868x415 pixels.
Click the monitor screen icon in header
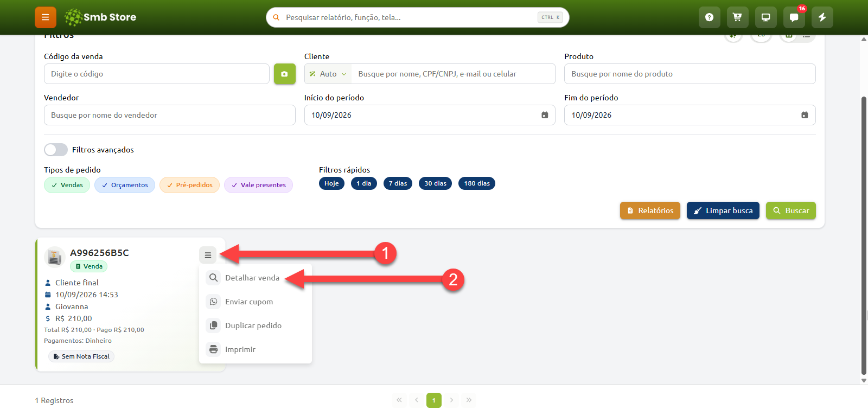click(x=765, y=17)
